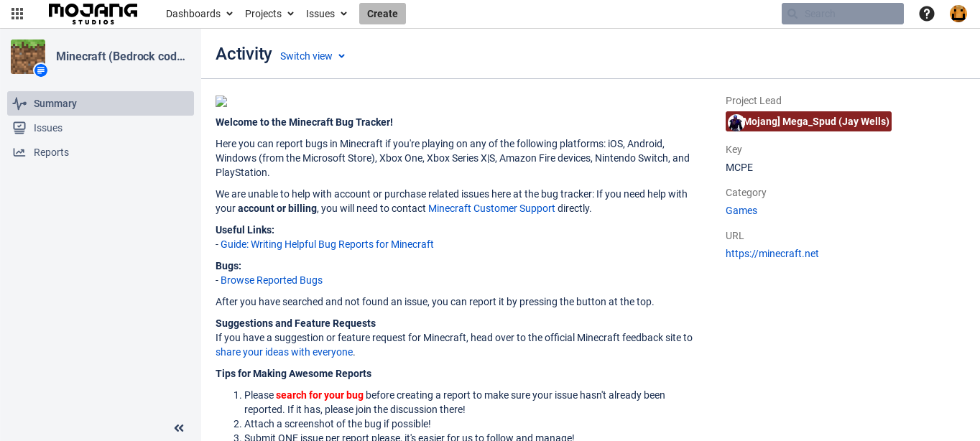
Task: Click the Activity heading
Action: coord(244,54)
